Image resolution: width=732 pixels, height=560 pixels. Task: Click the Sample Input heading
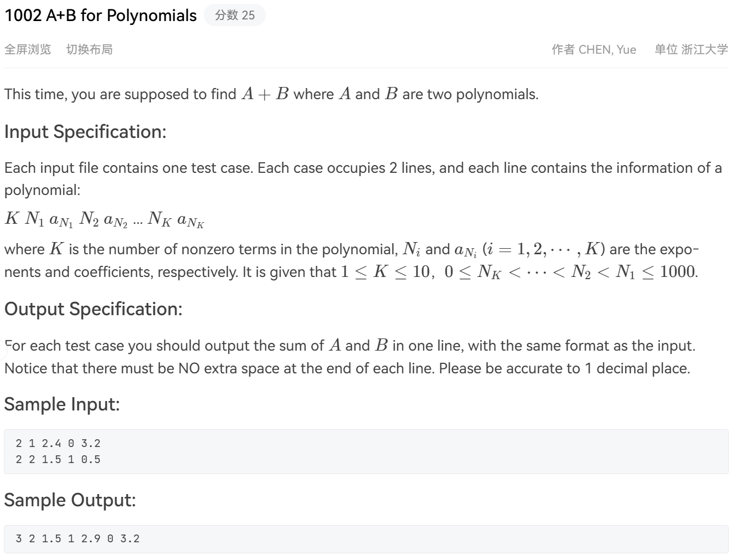(x=62, y=404)
